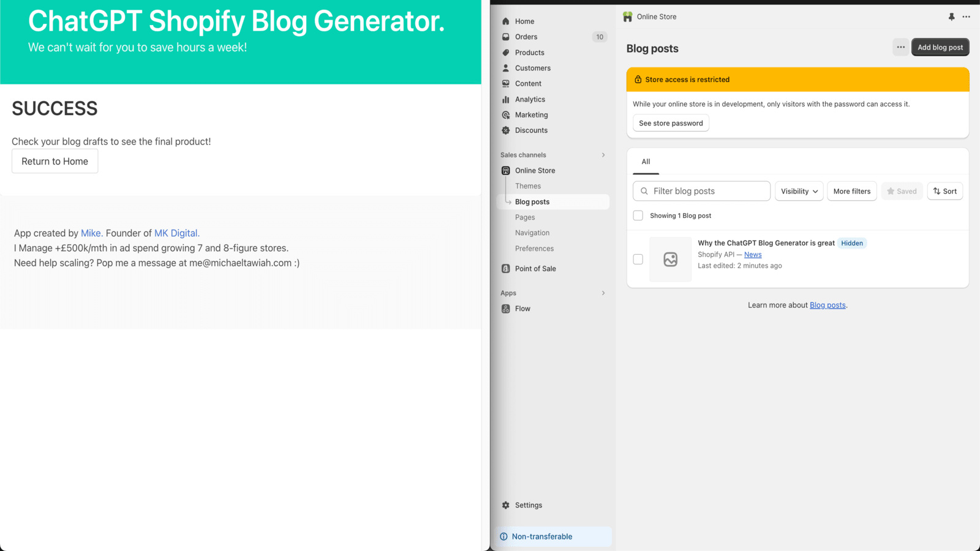Click the Flow app icon
980x551 pixels.
coord(506,309)
